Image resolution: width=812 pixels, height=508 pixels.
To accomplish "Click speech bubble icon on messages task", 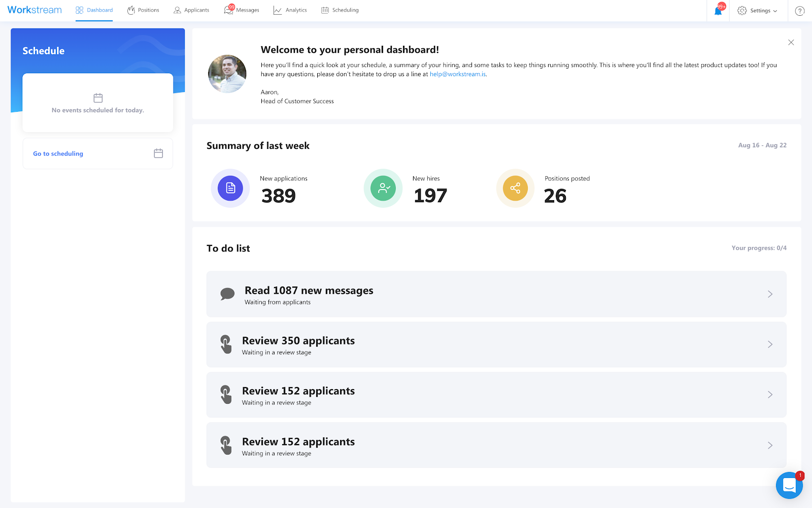I will [227, 294].
